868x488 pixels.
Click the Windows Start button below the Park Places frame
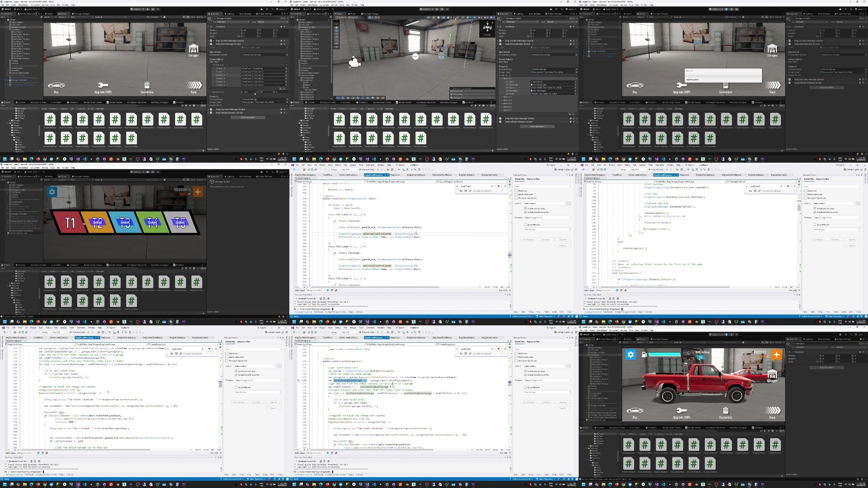point(5,159)
